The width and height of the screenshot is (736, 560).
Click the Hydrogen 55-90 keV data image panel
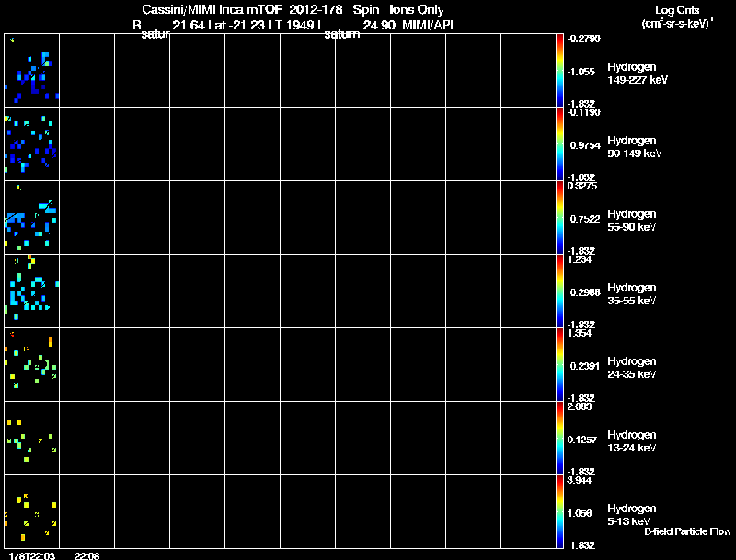[31, 217]
